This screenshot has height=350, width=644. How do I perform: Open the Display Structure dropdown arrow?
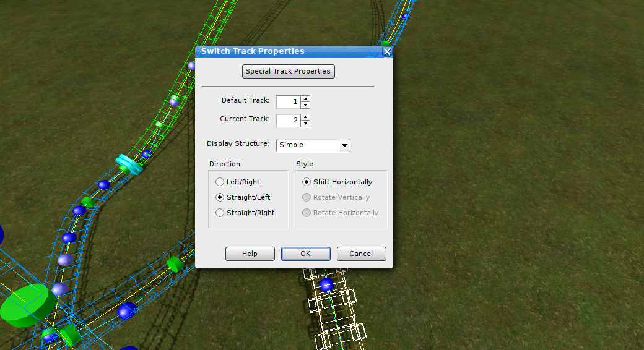click(344, 145)
